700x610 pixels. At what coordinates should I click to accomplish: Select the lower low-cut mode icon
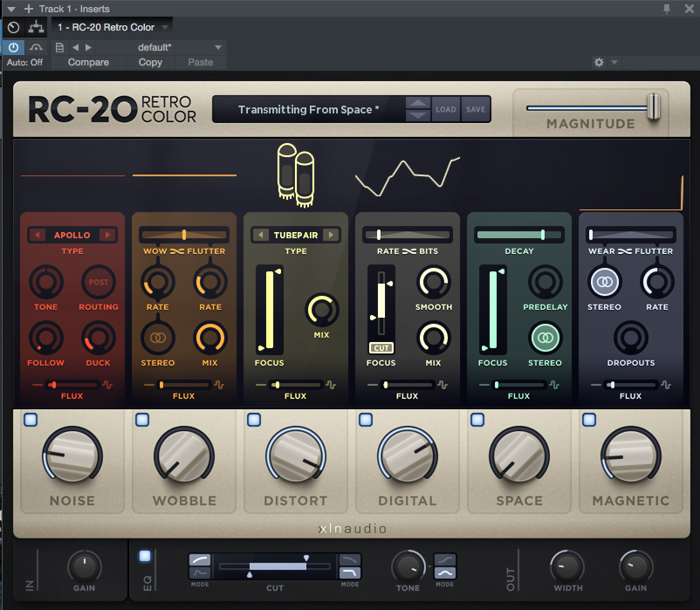(x=200, y=572)
